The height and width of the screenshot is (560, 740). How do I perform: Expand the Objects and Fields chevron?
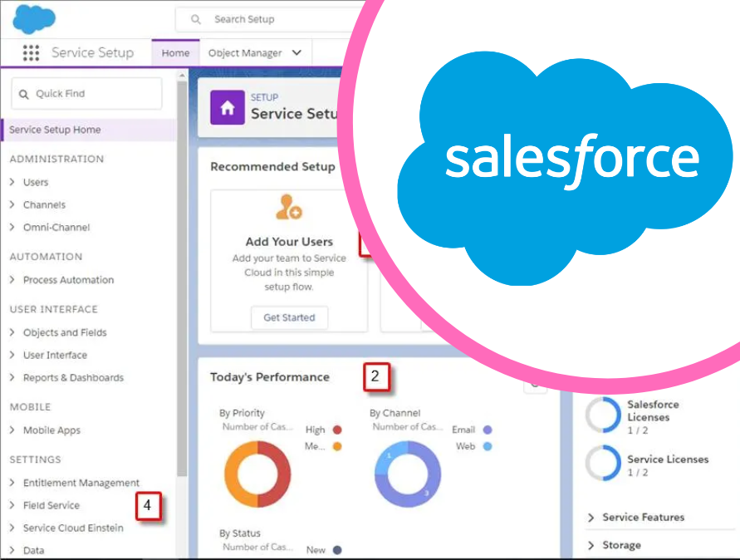click(x=12, y=332)
